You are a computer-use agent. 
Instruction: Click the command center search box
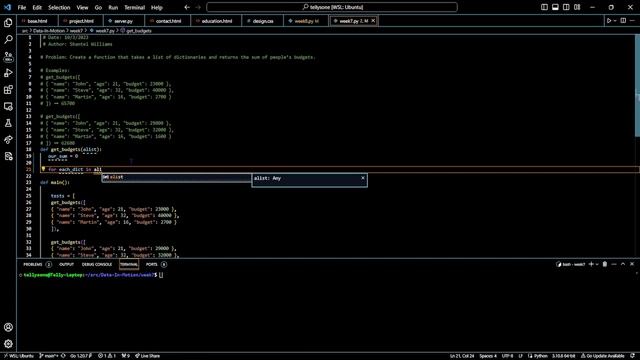(332, 7)
